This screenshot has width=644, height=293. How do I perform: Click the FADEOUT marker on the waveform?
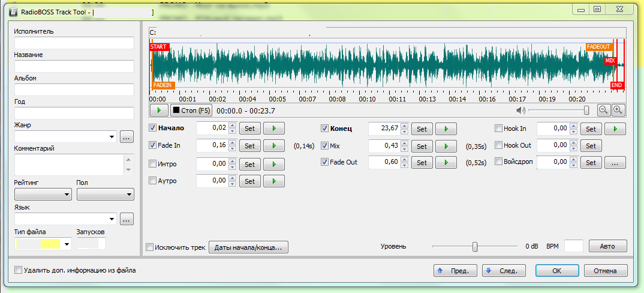(x=599, y=47)
